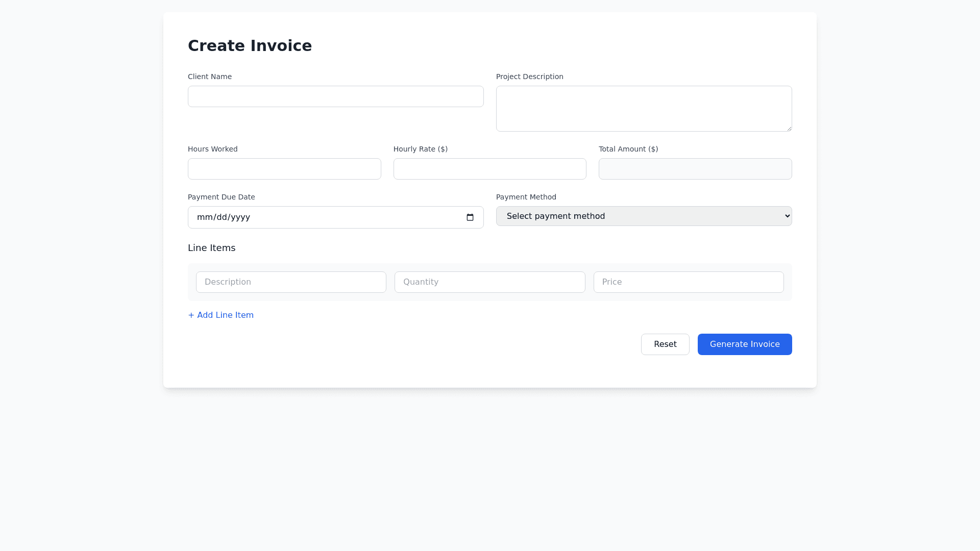Click the Hourly Rate label

click(x=420, y=149)
